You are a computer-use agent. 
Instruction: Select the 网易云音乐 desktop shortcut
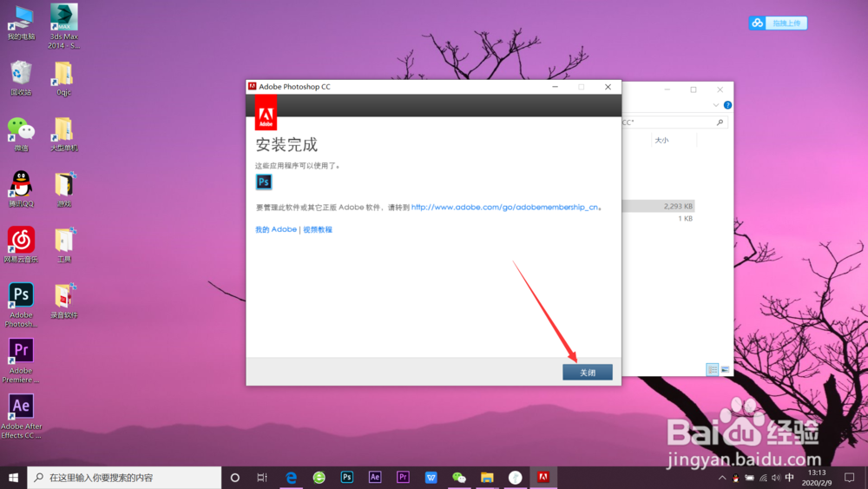[x=21, y=245]
